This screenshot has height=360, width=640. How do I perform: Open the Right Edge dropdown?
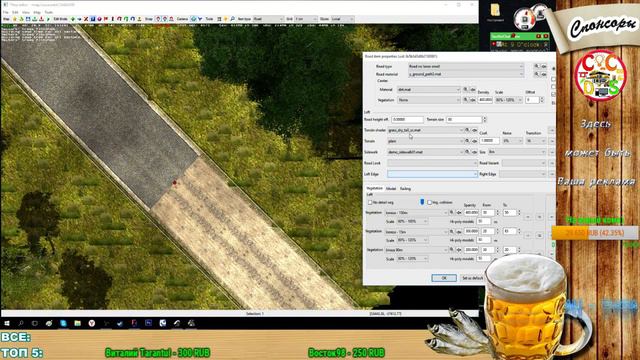tap(522, 174)
